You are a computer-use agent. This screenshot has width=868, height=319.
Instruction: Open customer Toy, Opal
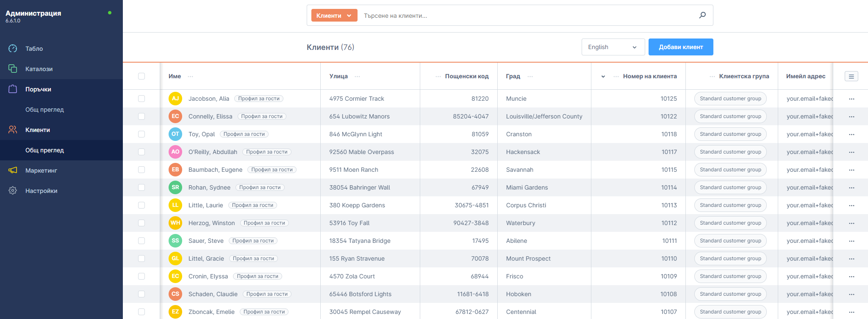point(202,134)
